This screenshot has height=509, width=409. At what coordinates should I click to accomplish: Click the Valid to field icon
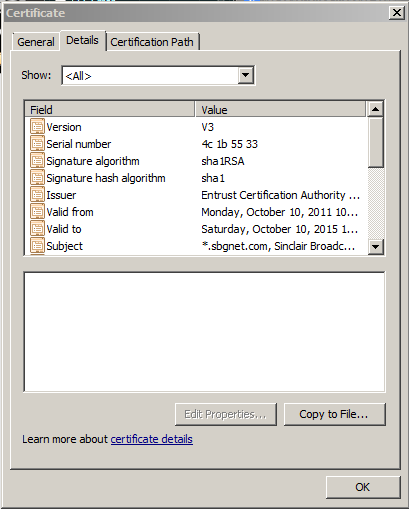(x=37, y=229)
